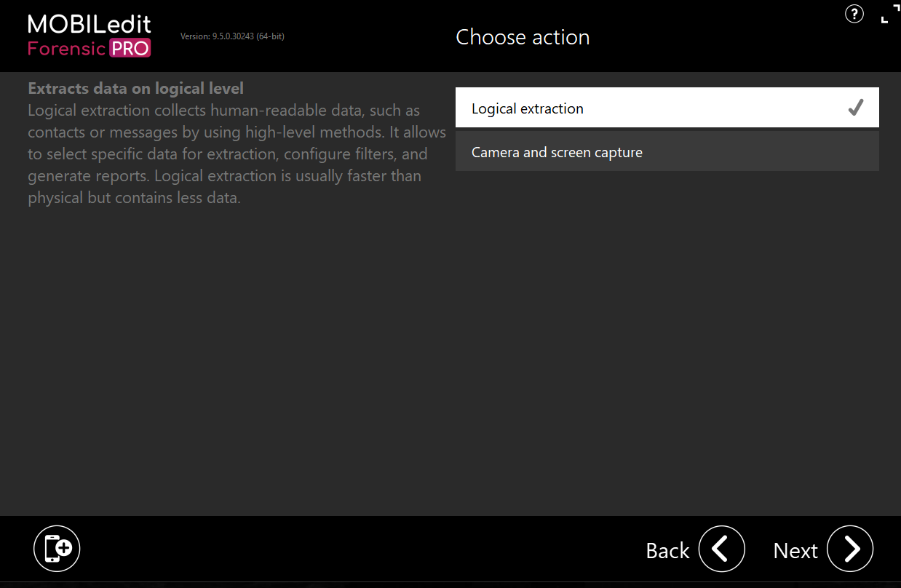Click the empty space right of Camera and screen capture text
The width and height of the screenshot is (901, 588).
point(761,152)
